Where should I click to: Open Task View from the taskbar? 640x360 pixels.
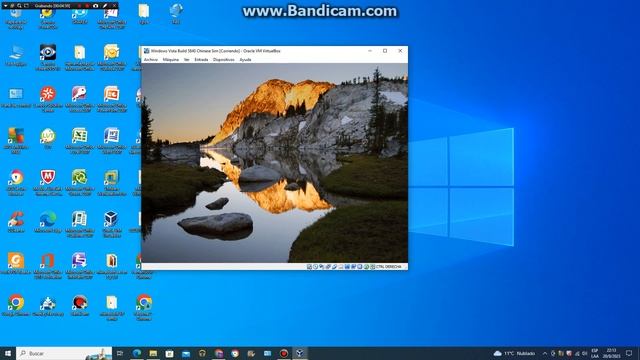pyautogui.click(x=120, y=353)
